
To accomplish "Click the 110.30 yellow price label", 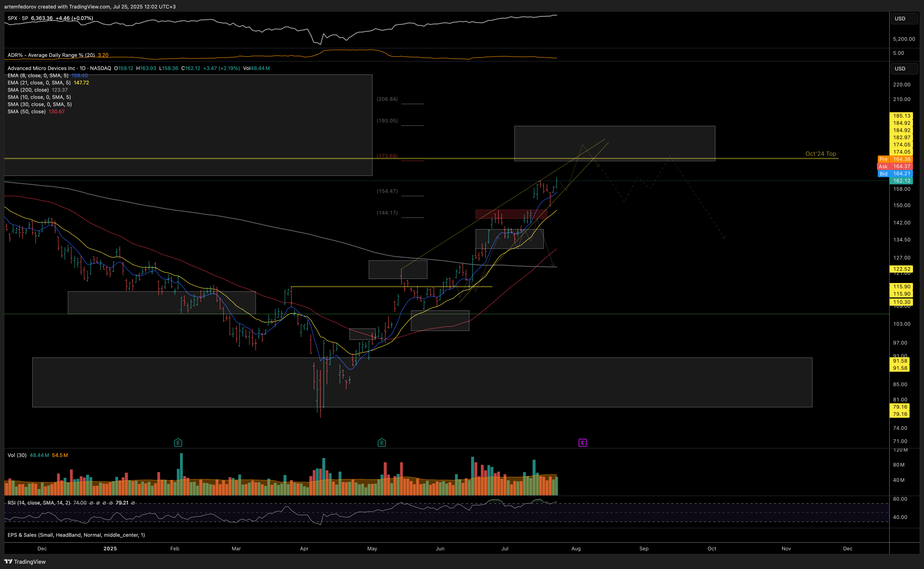I will (x=901, y=302).
